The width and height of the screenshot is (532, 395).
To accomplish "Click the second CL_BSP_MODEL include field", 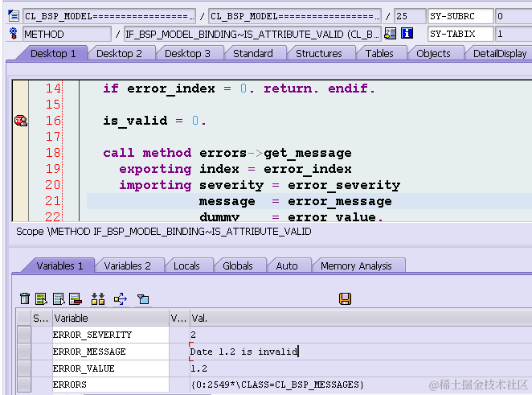I will point(294,16).
